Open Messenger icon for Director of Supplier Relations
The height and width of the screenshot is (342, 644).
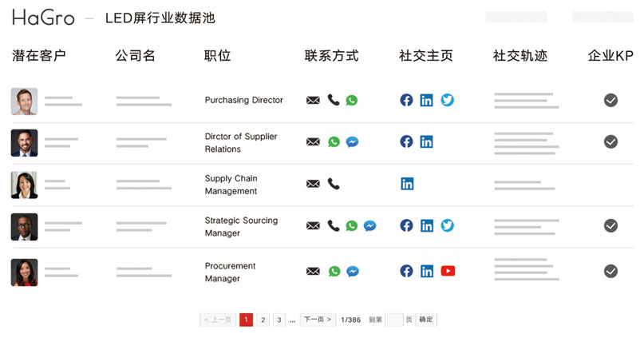352,142
